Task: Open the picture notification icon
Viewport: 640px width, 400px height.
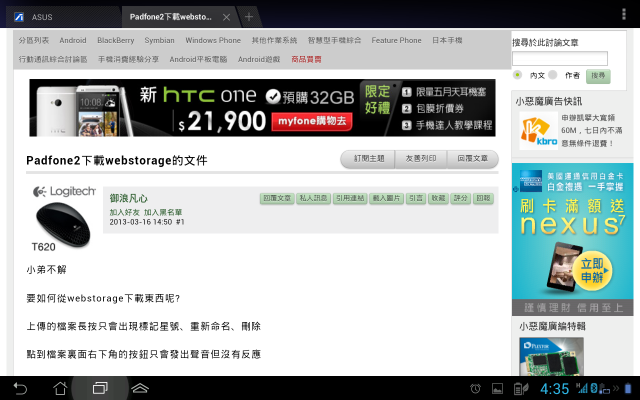Action: pos(498,389)
